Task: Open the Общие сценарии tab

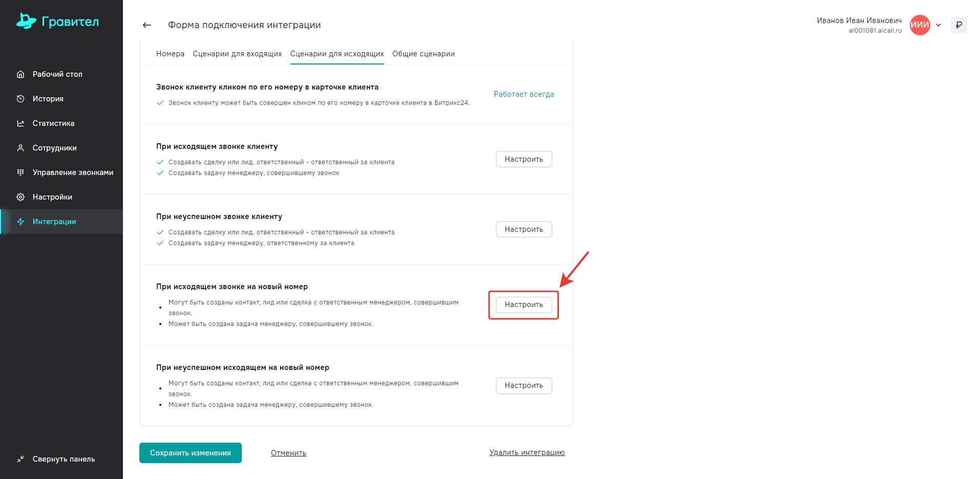Action: tap(423, 54)
